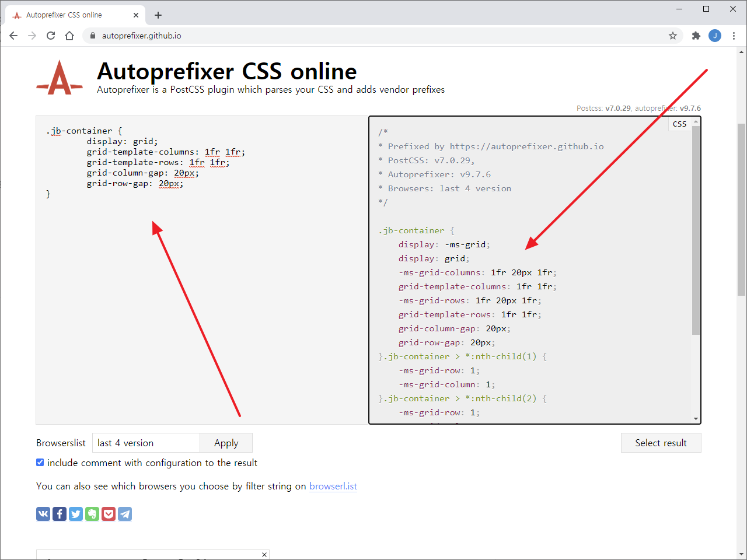The width and height of the screenshot is (747, 560).
Task: Click 'include comment with configuration to the result' label
Action: click(x=152, y=463)
